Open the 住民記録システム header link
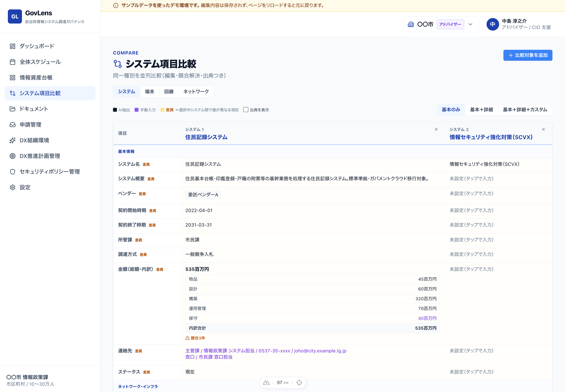Viewport: 565px width, 392px height. [206, 137]
